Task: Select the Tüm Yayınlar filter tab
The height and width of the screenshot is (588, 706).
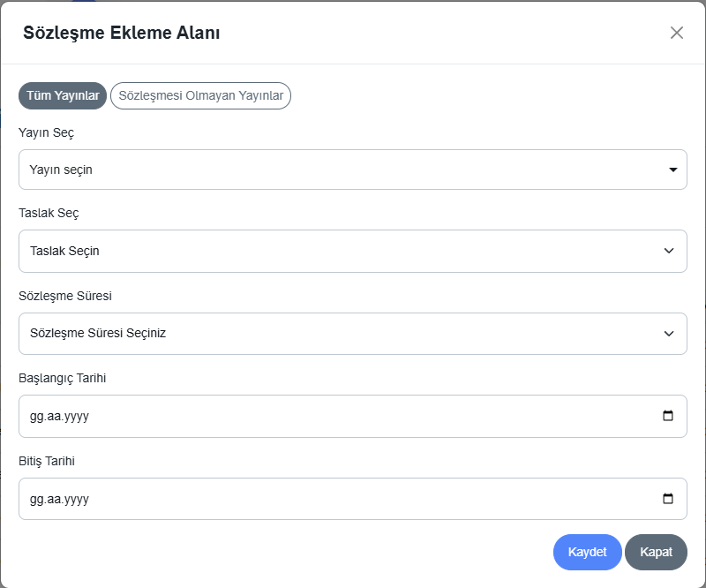Action: (x=63, y=95)
